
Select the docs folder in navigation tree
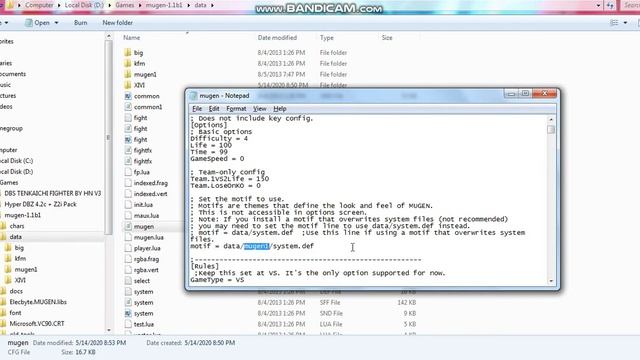(16, 291)
